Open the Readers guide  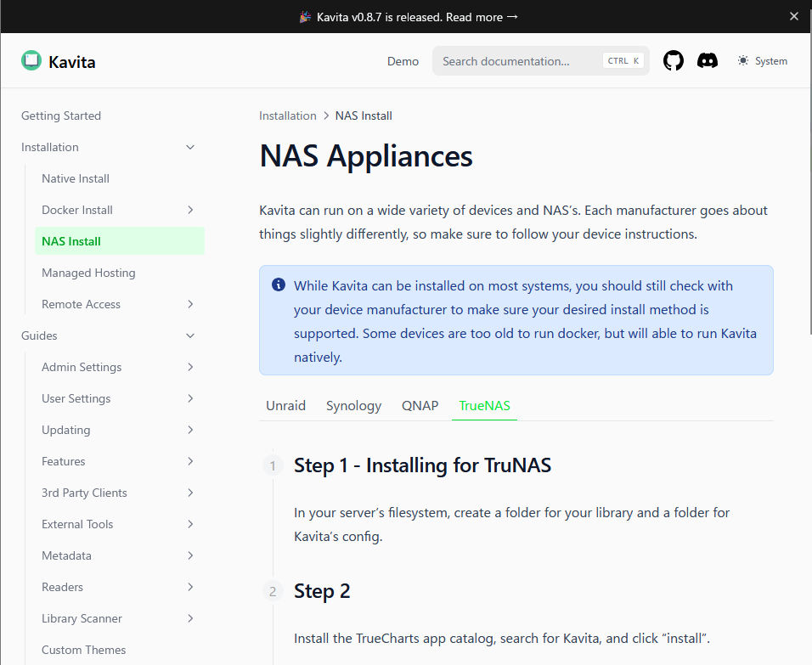tap(62, 587)
